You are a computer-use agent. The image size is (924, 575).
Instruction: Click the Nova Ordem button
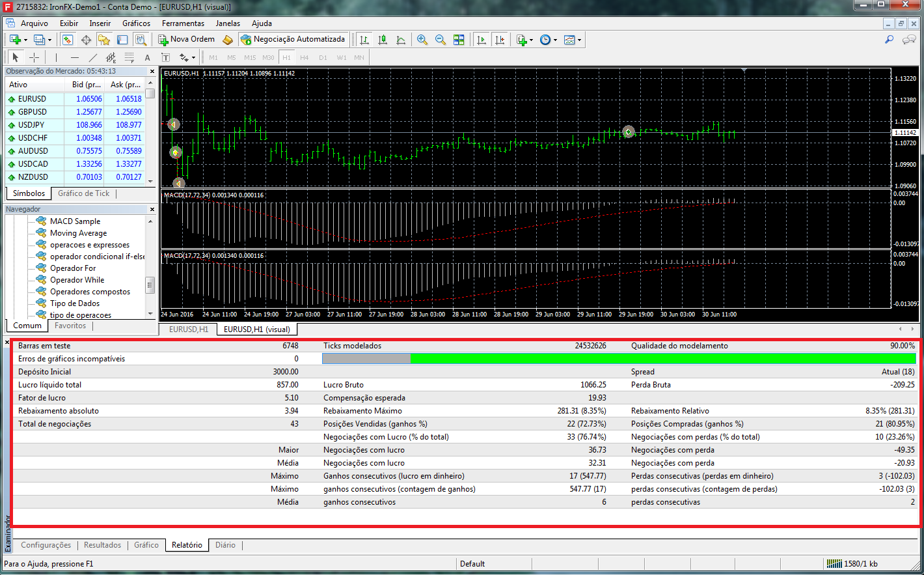(186, 39)
